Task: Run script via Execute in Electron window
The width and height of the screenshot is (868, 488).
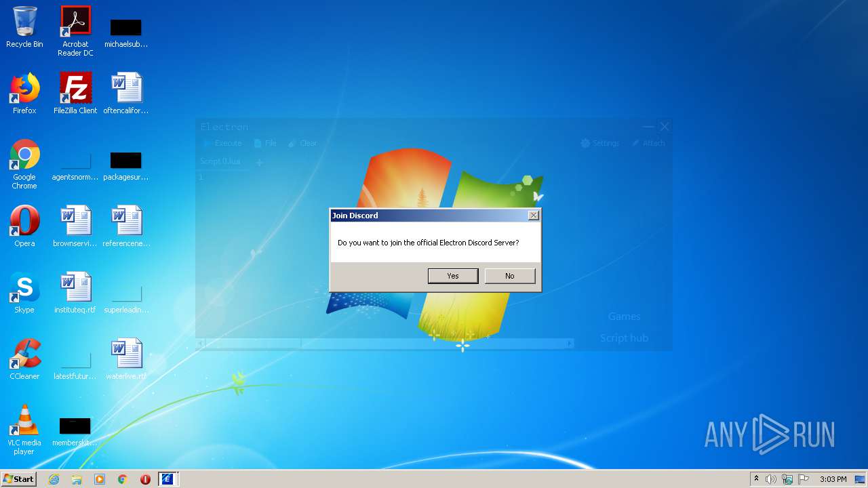Action: pos(222,143)
